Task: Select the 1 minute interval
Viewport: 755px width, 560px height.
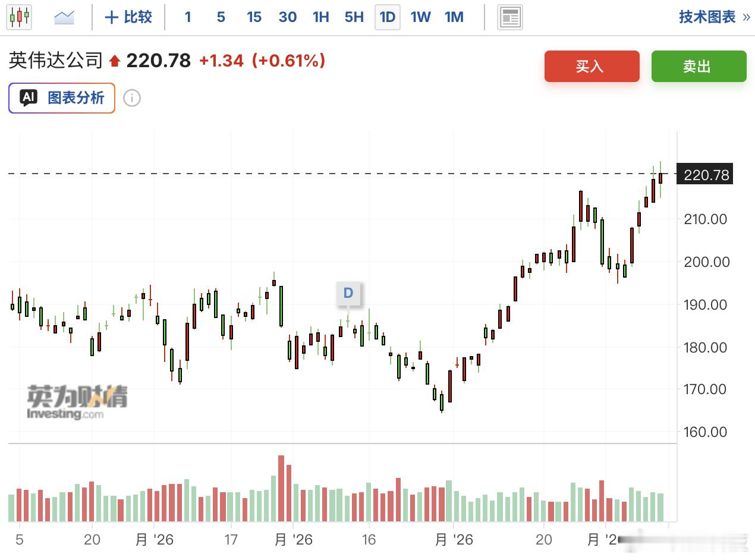Action: (188, 17)
